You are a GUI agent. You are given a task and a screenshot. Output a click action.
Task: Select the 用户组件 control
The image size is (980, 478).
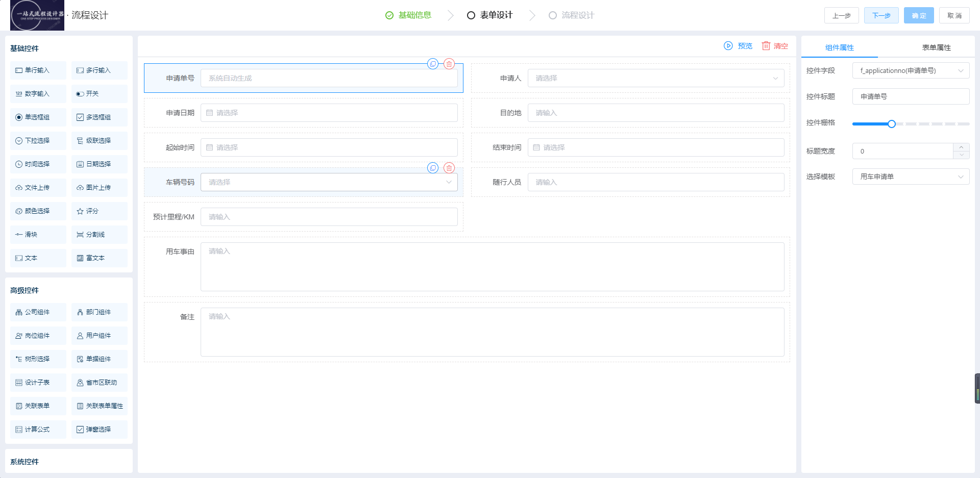100,336
